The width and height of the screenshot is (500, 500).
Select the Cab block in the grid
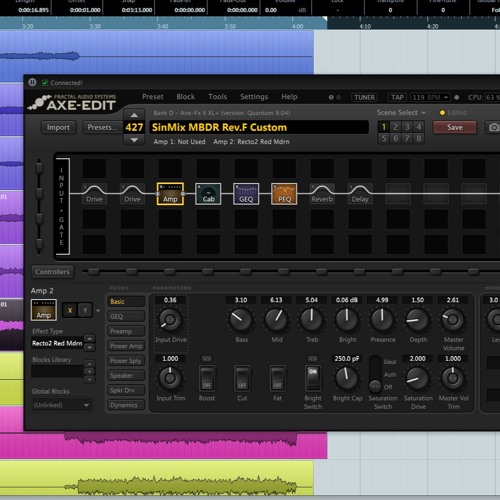[x=208, y=194]
